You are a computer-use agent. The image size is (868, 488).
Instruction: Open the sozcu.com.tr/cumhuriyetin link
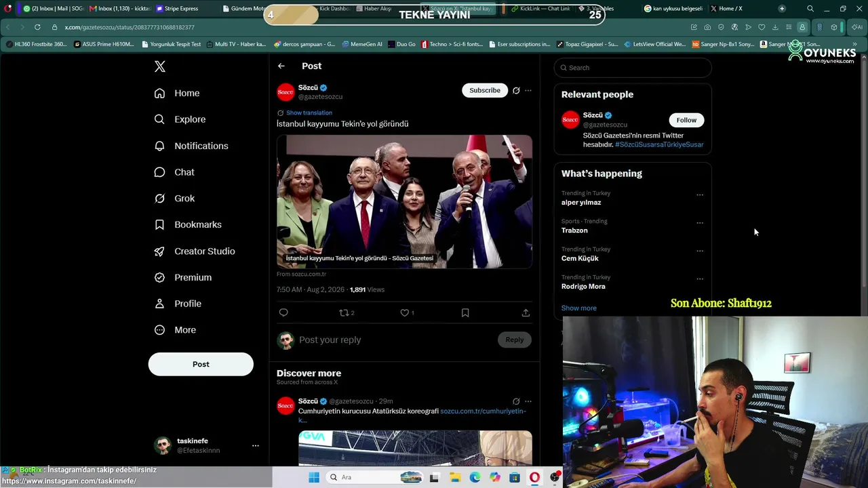483,411
